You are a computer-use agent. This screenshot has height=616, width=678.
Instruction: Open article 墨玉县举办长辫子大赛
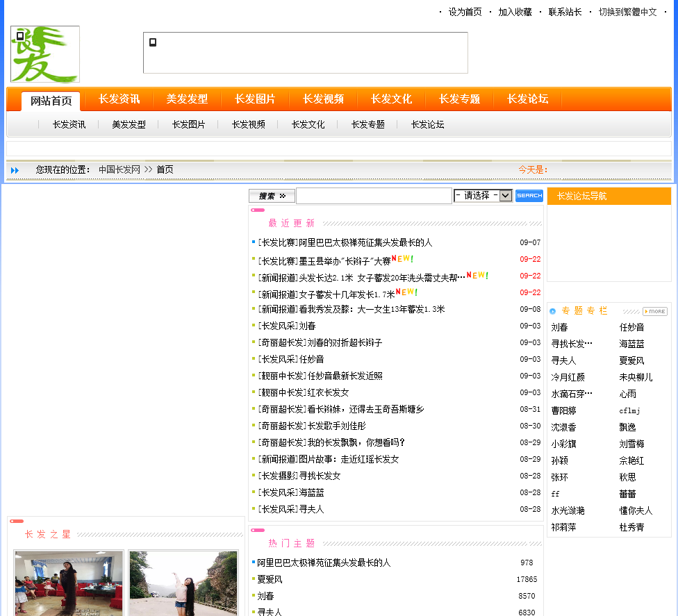pyautogui.click(x=324, y=260)
